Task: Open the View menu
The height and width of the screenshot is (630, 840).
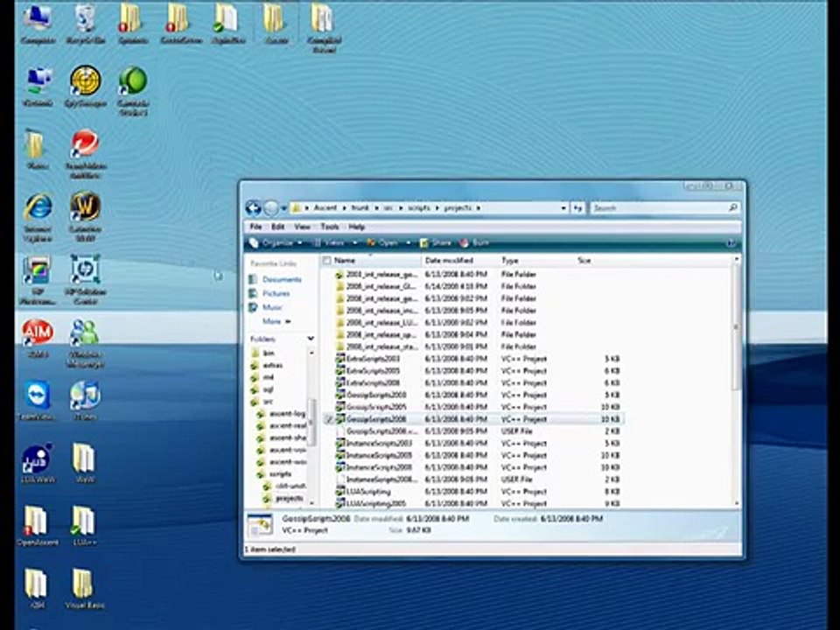Action: (x=302, y=227)
